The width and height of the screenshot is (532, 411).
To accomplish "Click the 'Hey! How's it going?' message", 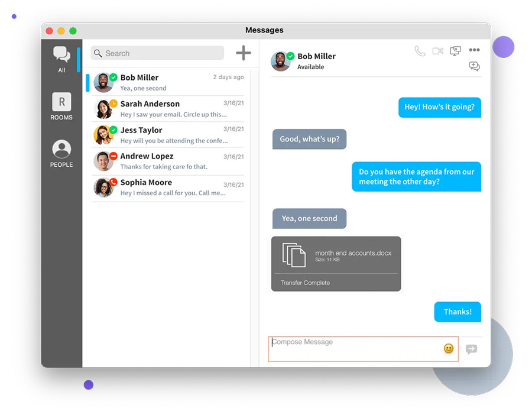I will coord(440,107).
